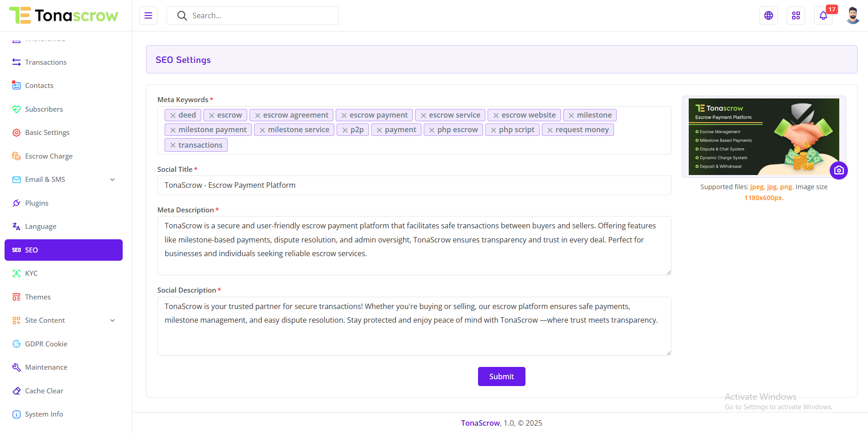Click the SEO preview image thumbnail
868x433 pixels.
pyautogui.click(x=764, y=137)
